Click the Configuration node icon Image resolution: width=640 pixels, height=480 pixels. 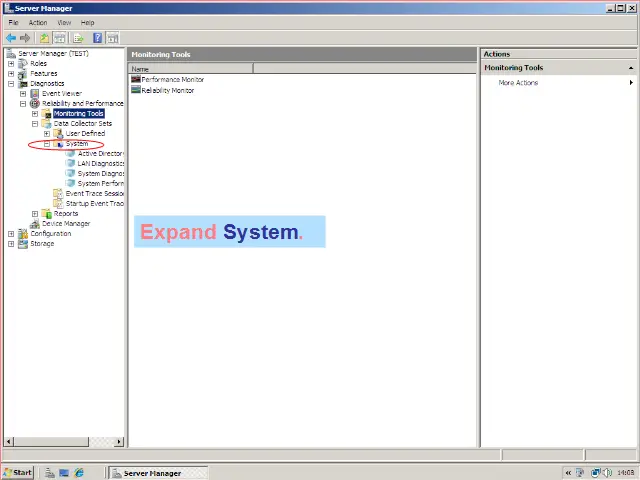tap(23, 233)
